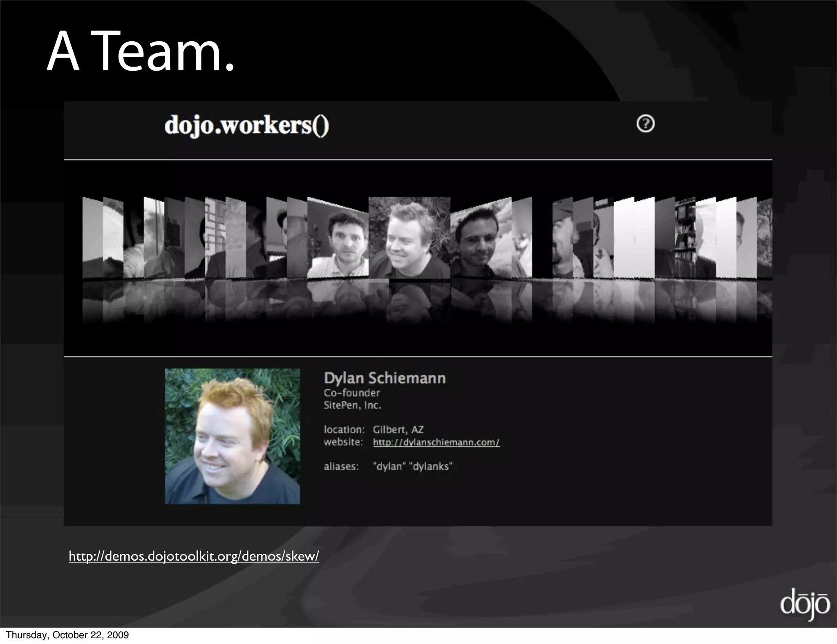The image size is (837, 644).
Task: Click the Thursday, October 22, 2009 date text
Action: [x=67, y=635]
